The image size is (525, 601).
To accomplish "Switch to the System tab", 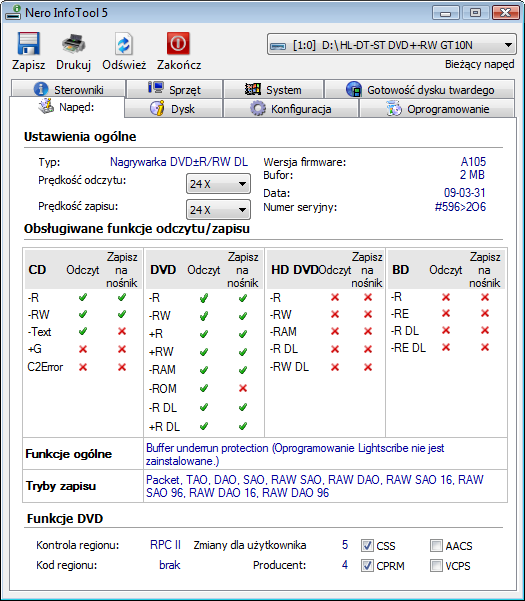I will coord(273,89).
